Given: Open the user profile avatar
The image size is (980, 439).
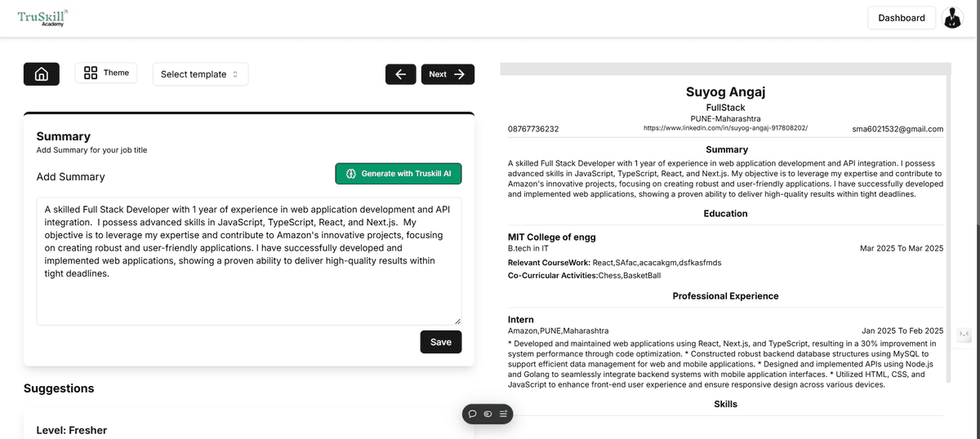Looking at the screenshot, I should pyautogui.click(x=952, y=18).
